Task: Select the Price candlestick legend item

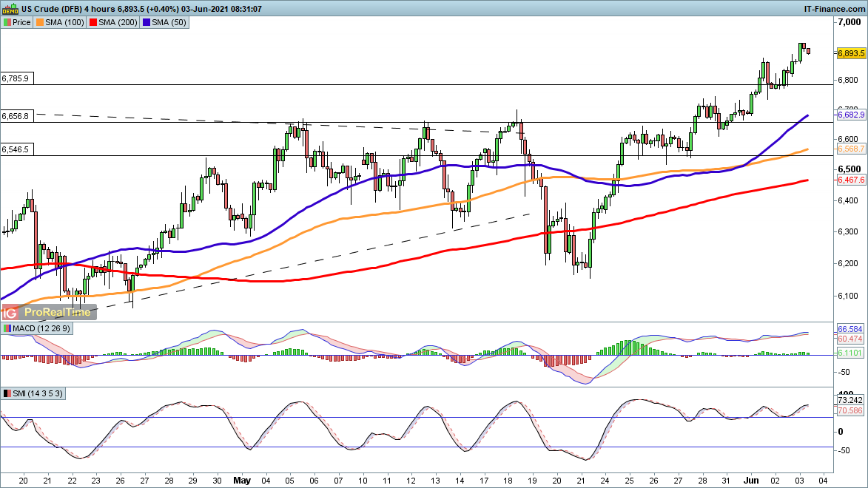Action: pos(17,22)
